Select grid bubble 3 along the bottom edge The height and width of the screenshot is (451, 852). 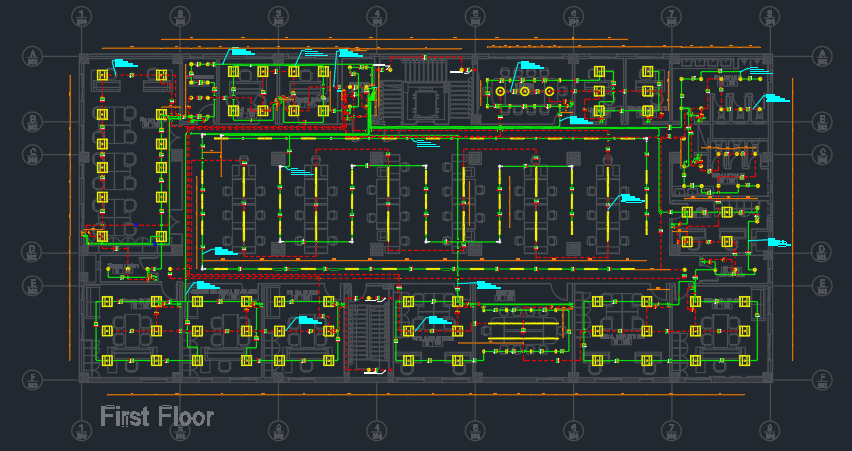278,430
